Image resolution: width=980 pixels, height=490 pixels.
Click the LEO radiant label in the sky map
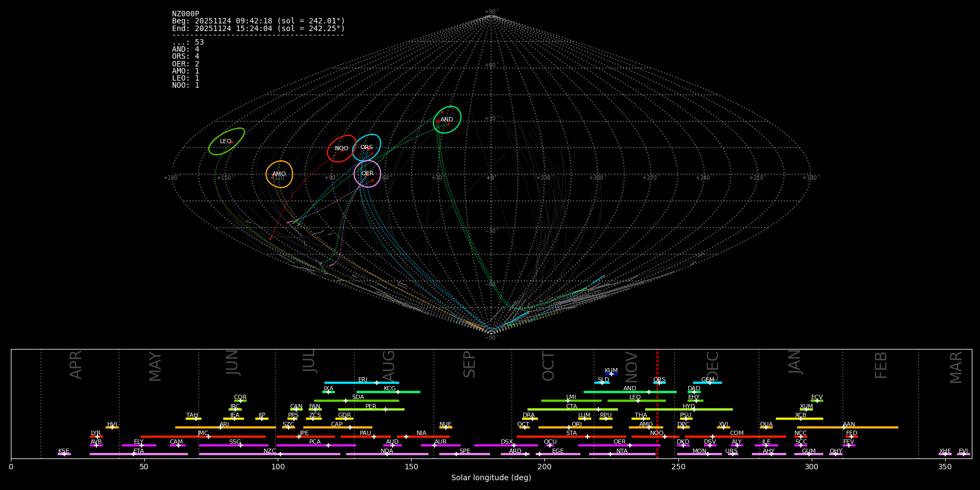[225, 142]
